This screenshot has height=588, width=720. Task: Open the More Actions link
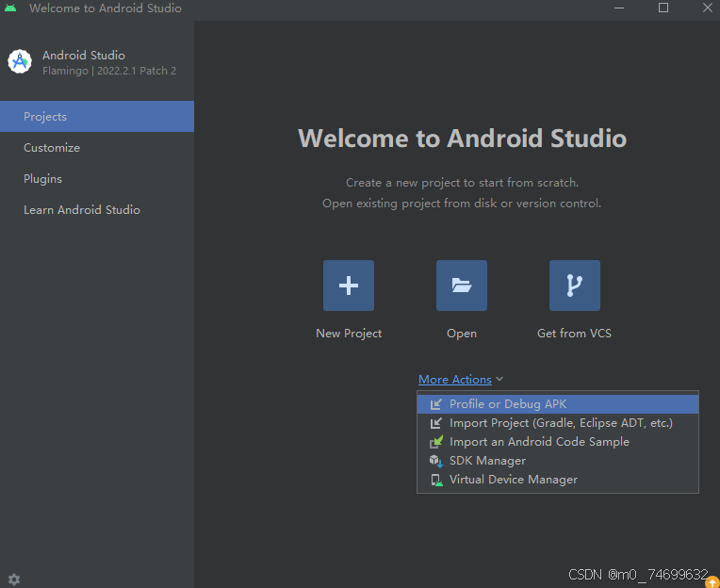454,380
